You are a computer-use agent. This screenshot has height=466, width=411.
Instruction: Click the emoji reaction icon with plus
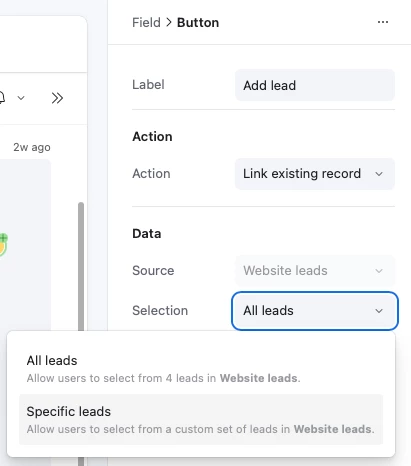(x=3, y=244)
